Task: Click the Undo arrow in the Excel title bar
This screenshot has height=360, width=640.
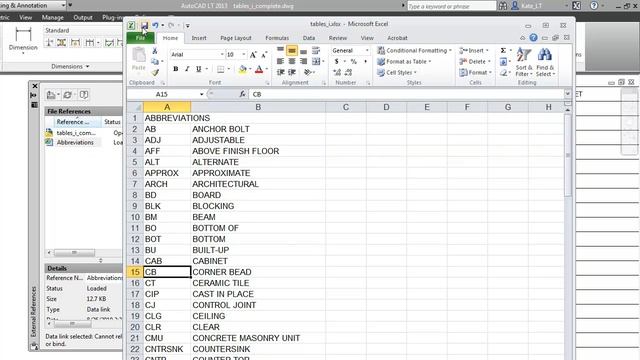Action: pos(155,25)
